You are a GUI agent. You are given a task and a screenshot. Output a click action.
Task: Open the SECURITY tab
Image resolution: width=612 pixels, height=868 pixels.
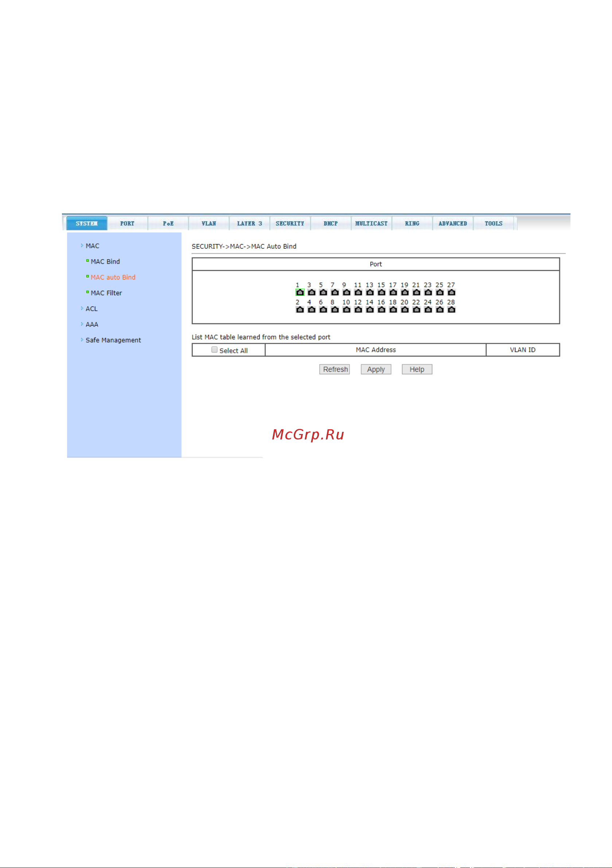290,223
